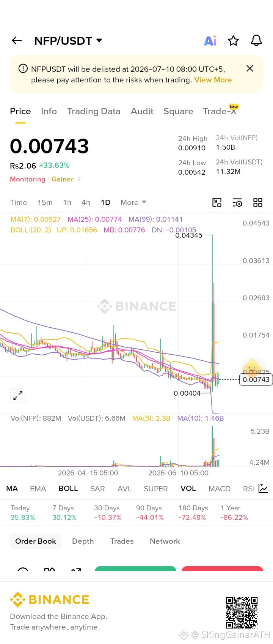This screenshot has width=273, height=644.
Task: Tap the 7 Days 30.12% performance
Action: (x=64, y=513)
